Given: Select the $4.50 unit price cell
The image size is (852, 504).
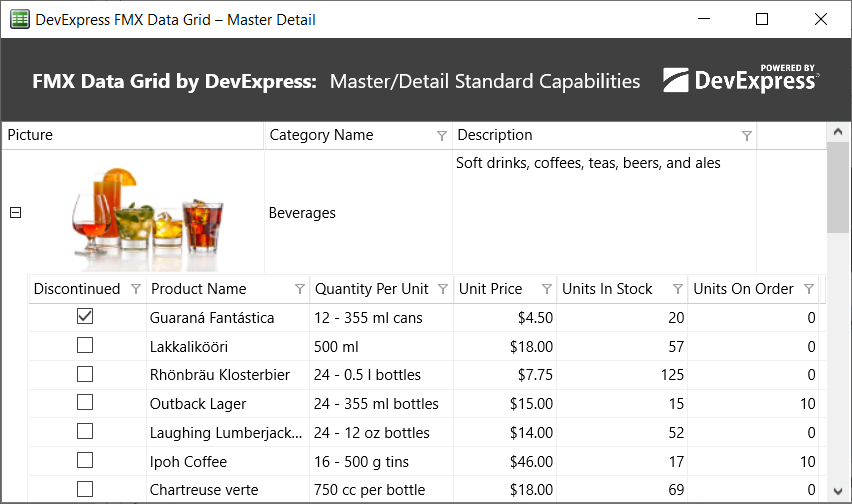Looking at the screenshot, I should [505, 318].
